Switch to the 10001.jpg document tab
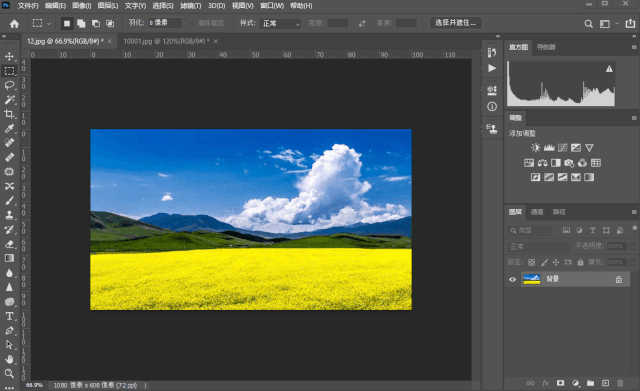 click(166, 41)
